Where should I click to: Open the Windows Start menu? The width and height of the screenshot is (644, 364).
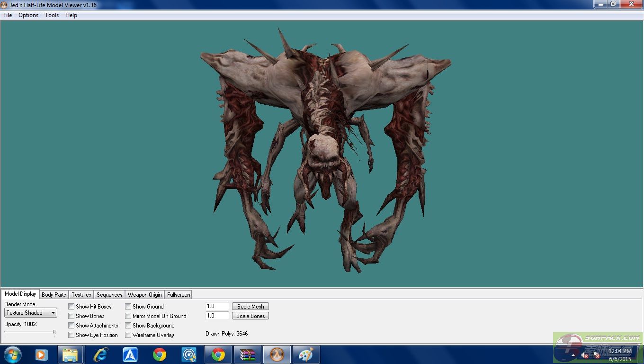coord(13,355)
